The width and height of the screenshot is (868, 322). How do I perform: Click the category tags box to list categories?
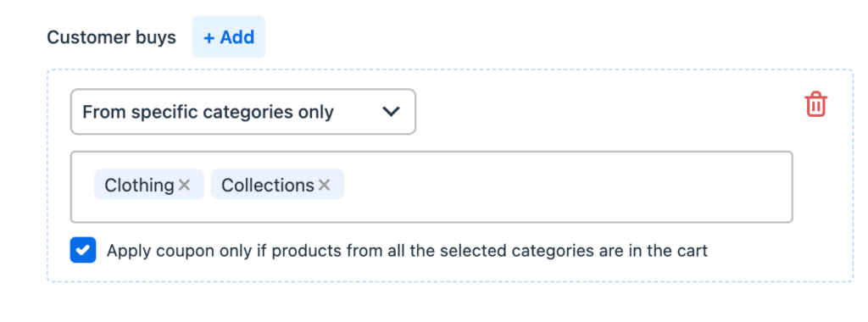pos(431,187)
